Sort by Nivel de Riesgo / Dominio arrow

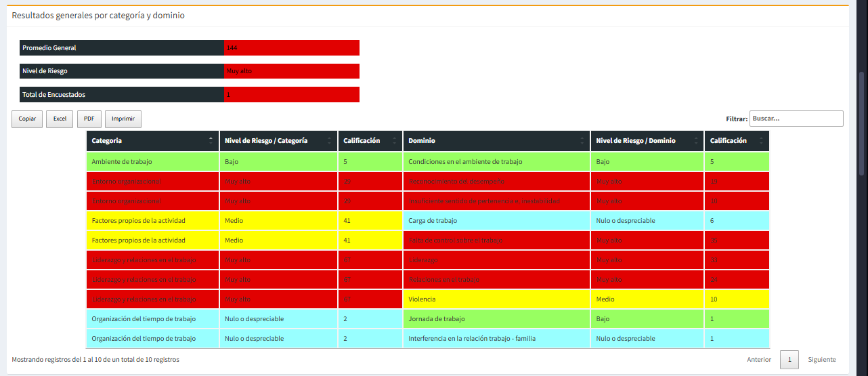pos(696,141)
